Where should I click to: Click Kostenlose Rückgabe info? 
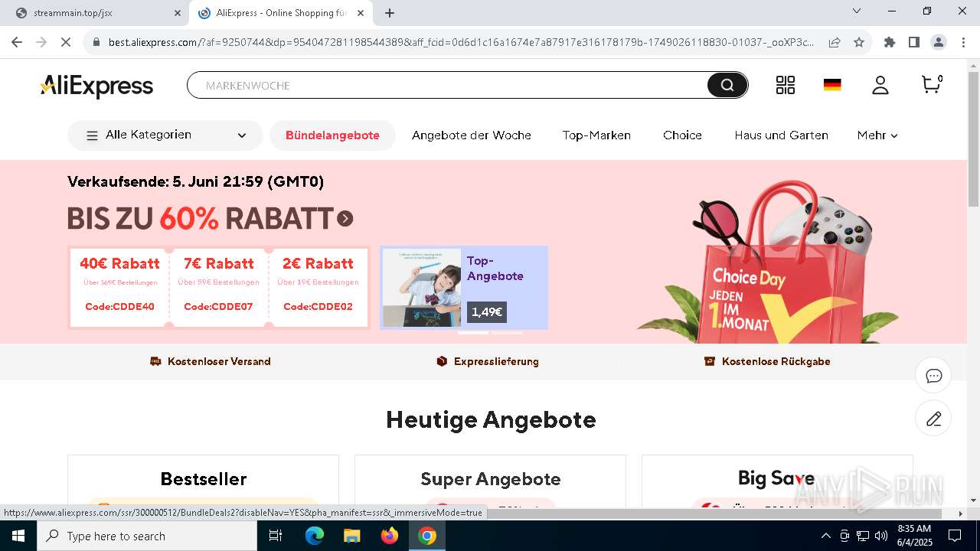[x=767, y=361]
